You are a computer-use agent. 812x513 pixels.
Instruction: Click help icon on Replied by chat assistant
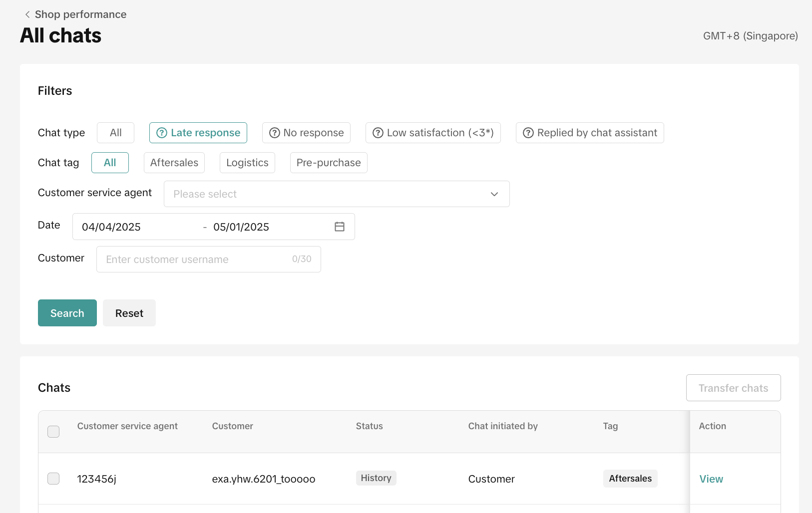[x=528, y=133]
